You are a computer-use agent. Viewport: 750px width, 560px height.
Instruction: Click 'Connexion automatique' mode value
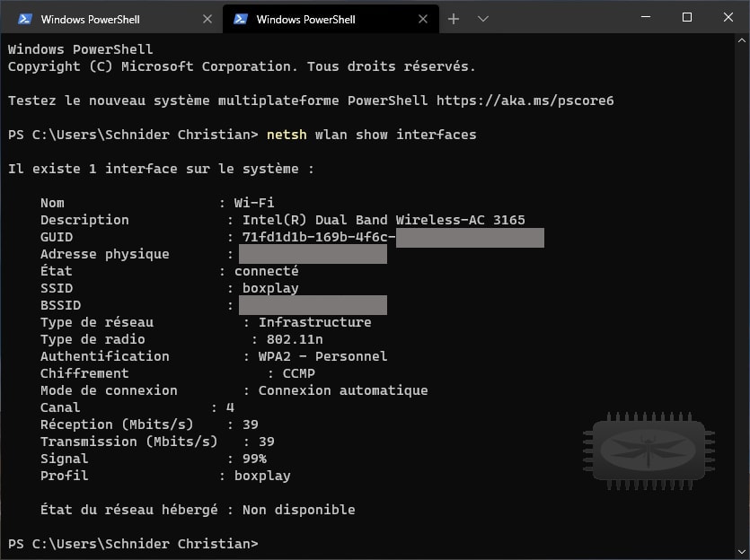click(343, 391)
